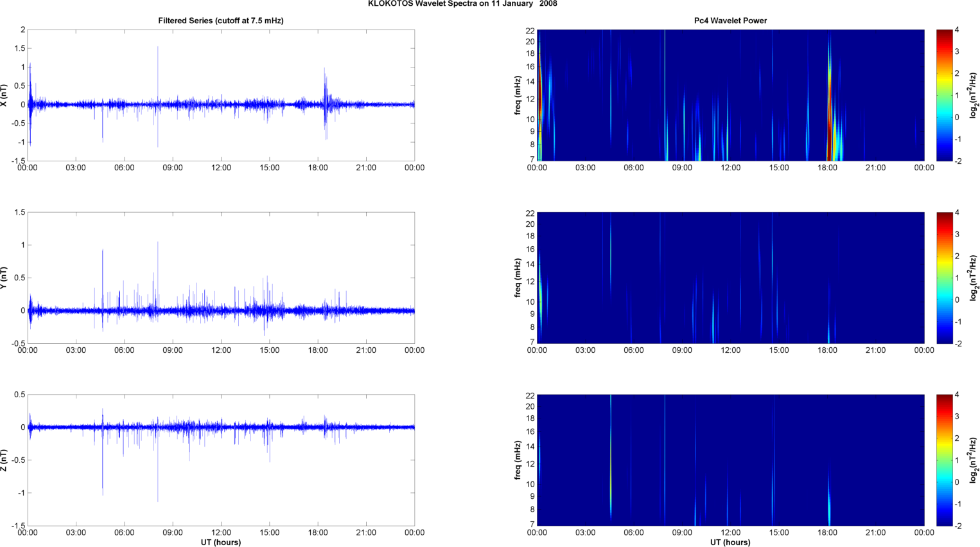Click the UT (hours) label under Z wavelet plot

(730, 542)
